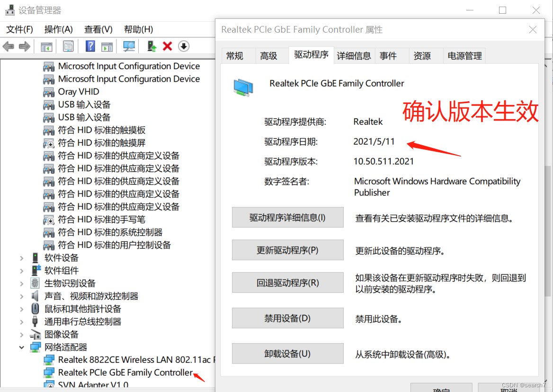Expand the 生物识别设备 node
Image resolution: width=553 pixels, height=392 pixels.
point(22,284)
